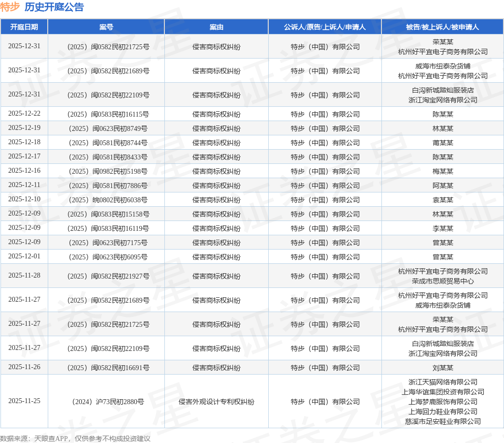The height and width of the screenshot is (443, 504).
Task: Click defendant 上海梦鹿服饰有限公司
Action: [442, 402]
